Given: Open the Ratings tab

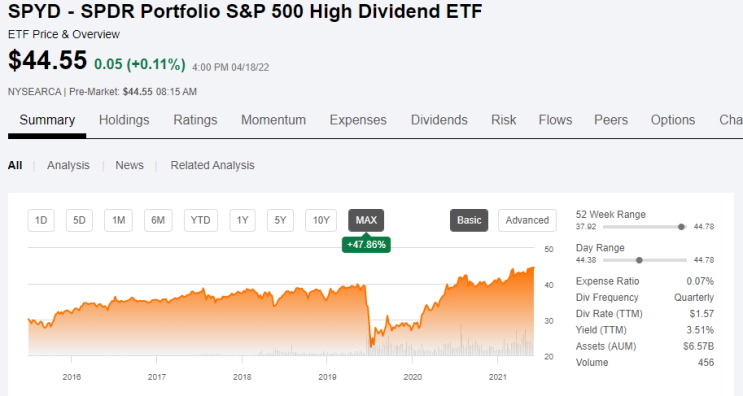Looking at the screenshot, I should point(195,120).
